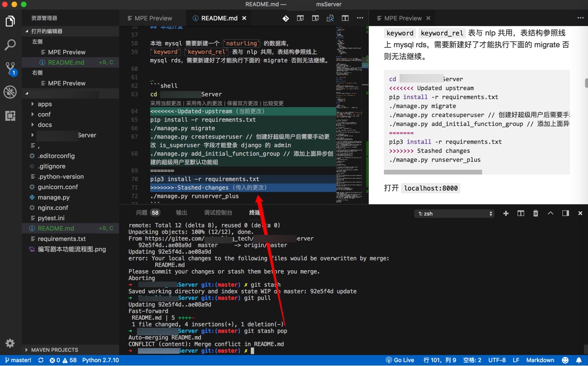The width and height of the screenshot is (588, 366).
Task: Accept incoming change via 采用传入的更改
Action: [x=205, y=103]
